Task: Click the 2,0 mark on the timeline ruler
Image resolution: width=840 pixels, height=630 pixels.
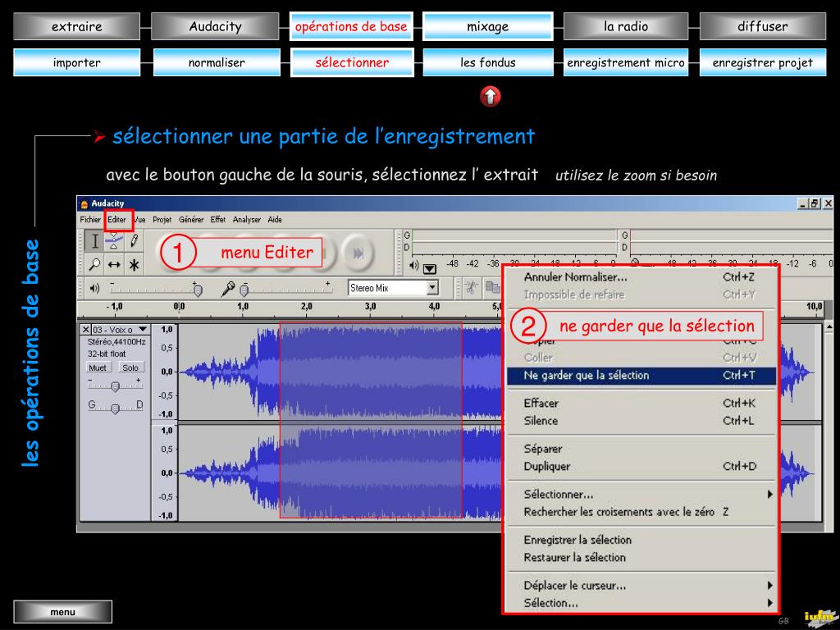Action: 307,307
